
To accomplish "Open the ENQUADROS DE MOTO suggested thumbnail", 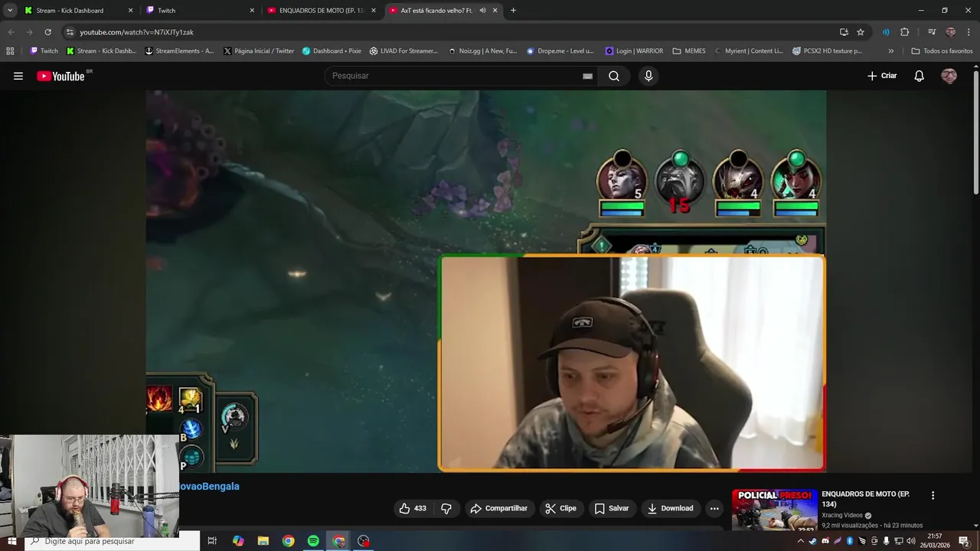I will coord(775,510).
